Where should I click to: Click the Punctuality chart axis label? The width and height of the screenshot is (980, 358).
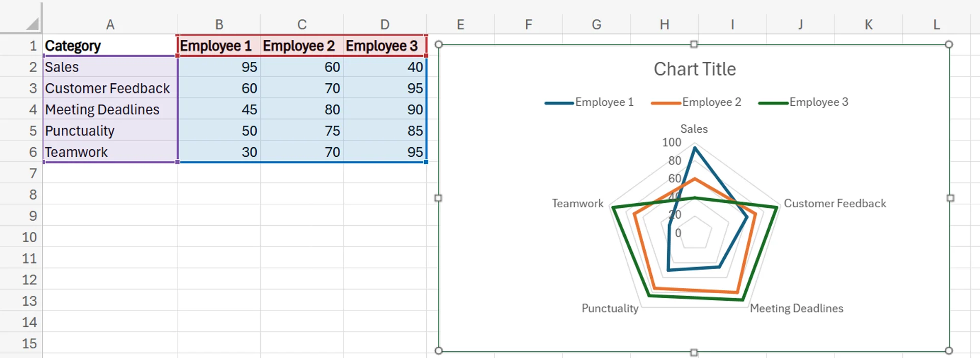click(610, 308)
